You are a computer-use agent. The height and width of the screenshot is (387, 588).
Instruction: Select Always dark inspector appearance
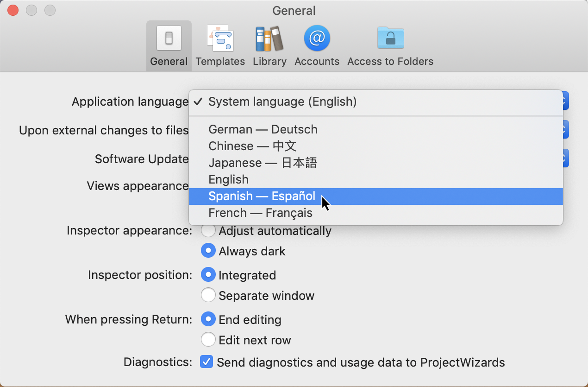[x=208, y=250]
